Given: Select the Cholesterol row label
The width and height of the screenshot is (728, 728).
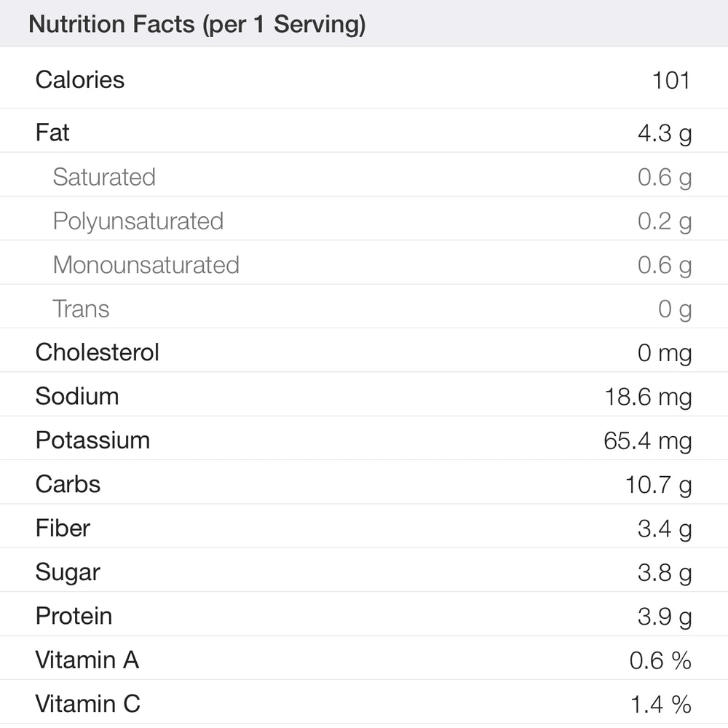Looking at the screenshot, I should pyautogui.click(x=97, y=352).
